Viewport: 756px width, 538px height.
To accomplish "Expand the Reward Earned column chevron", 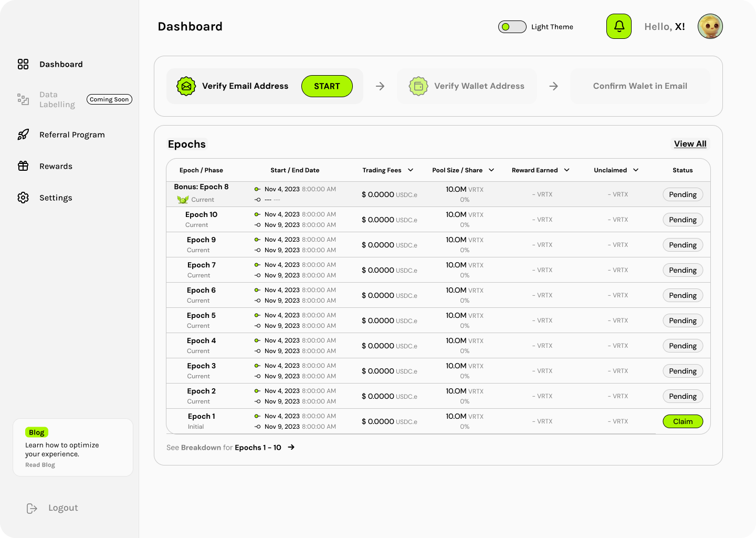I will pyautogui.click(x=566, y=170).
